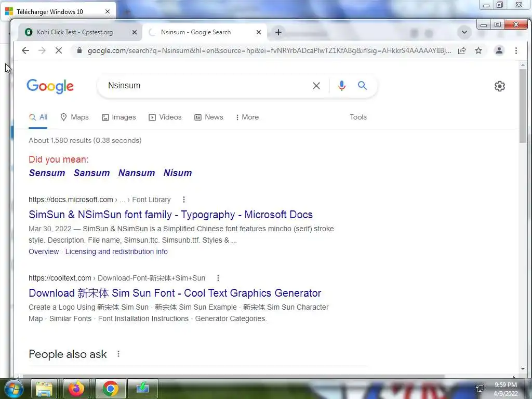Open the Chrome profile avatar

[x=499, y=50]
